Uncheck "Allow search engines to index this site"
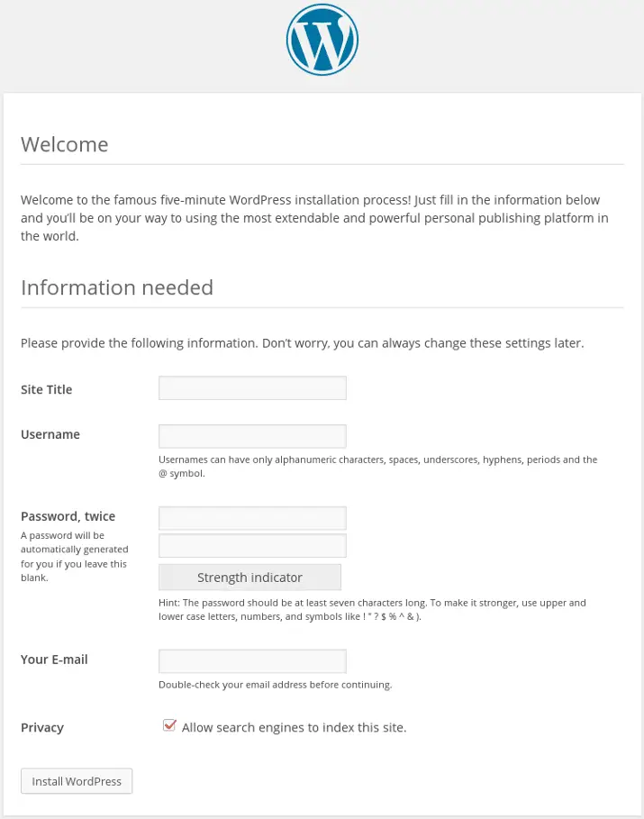The width and height of the screenshot is (644, 819). coord(169,724)
